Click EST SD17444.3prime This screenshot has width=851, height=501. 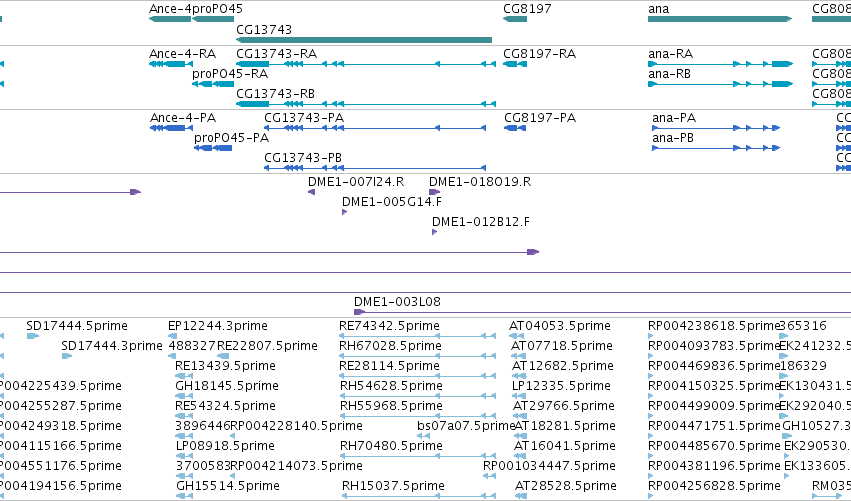tap(67, 356)
